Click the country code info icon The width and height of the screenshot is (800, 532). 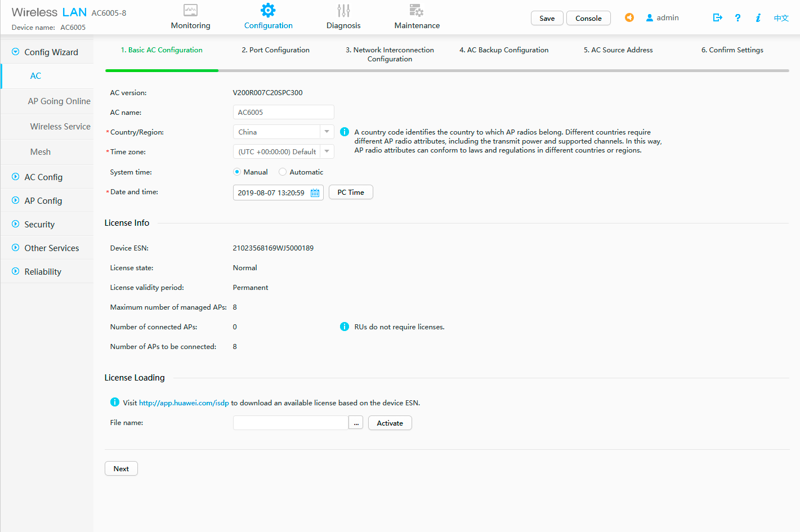[x=345, y=132]
